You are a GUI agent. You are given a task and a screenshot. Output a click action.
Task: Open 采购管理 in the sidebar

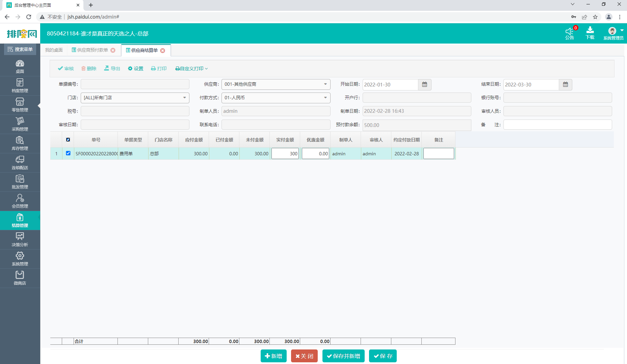point(20,124)
